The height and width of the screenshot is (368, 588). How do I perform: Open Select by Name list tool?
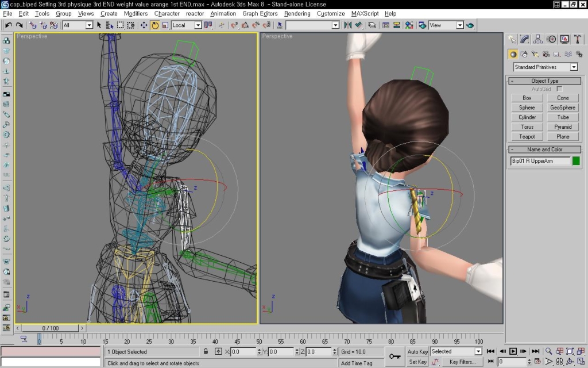pos(110,25)
